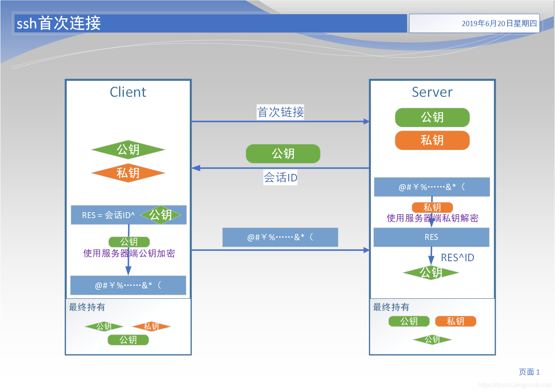Click the "RES^ID" label
The width and height of the screenshot is (555, 392).
point(458,258)
